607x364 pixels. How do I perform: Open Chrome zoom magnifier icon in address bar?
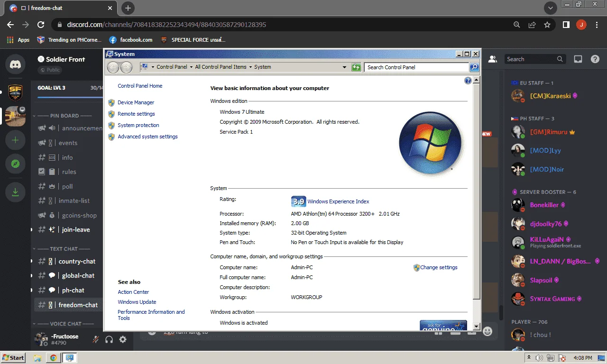[x=517, y=25]
